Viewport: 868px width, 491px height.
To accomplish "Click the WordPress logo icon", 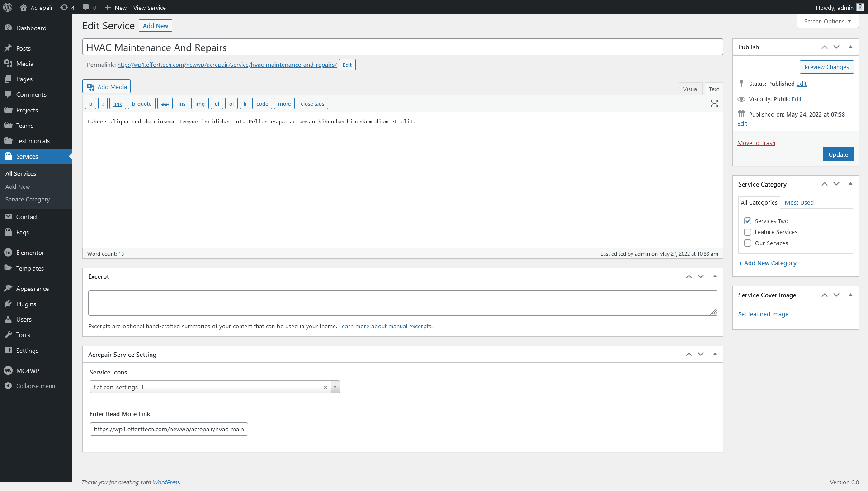I will click(x=8, y=8).
